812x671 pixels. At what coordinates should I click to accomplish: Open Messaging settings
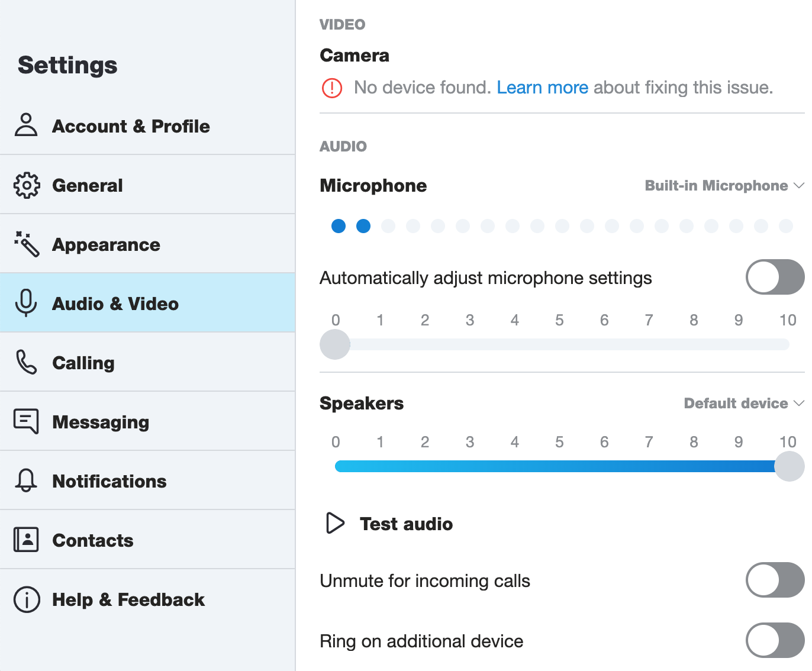147,421
